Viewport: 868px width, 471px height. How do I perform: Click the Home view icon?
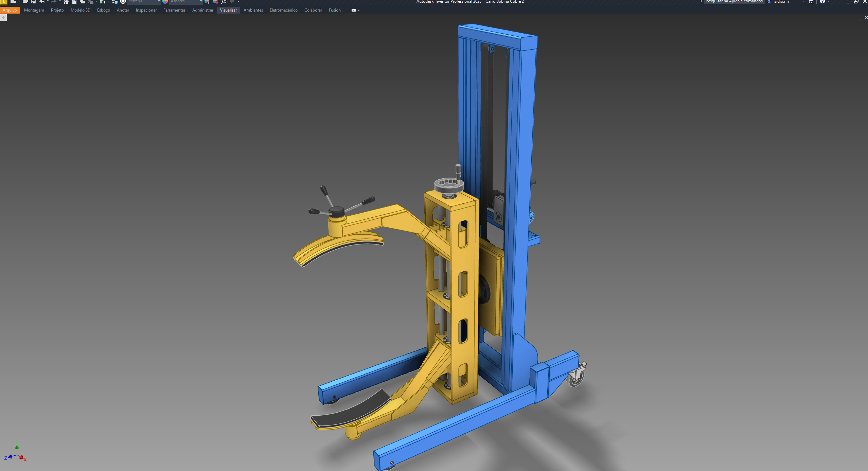(x=66, y=2)
